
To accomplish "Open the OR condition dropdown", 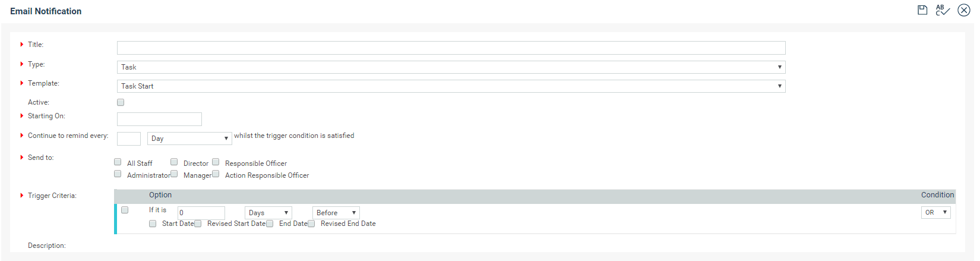I will click(935, 212).
